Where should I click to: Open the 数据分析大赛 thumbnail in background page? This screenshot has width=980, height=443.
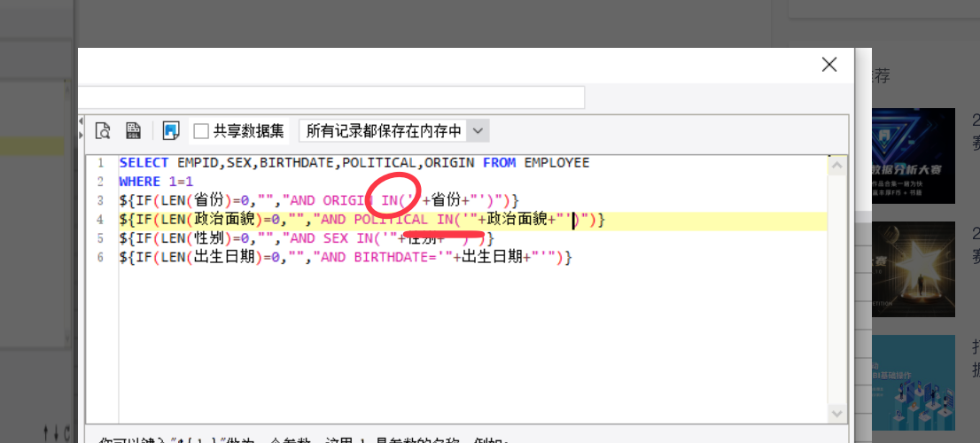point(914,156)
